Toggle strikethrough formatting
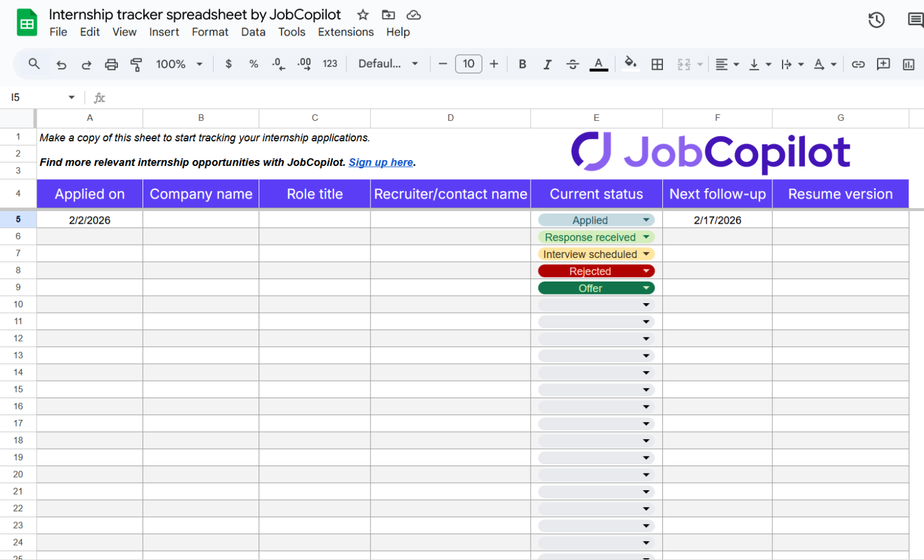Screen dimensions: 924x560 (x=573, y=64)
